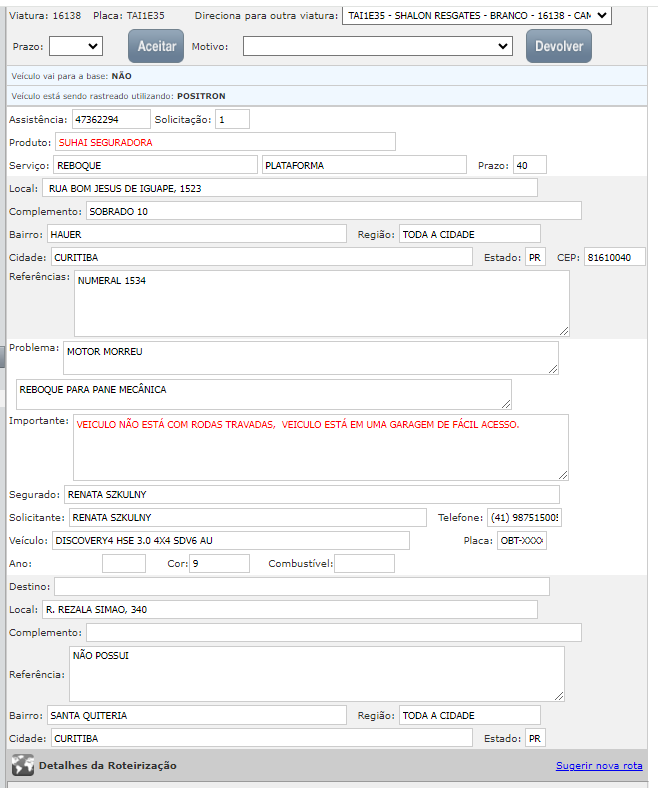Viewport: 658px width, 788px height.
Task: Click the empty Combustível field
Action: (364, 564)
